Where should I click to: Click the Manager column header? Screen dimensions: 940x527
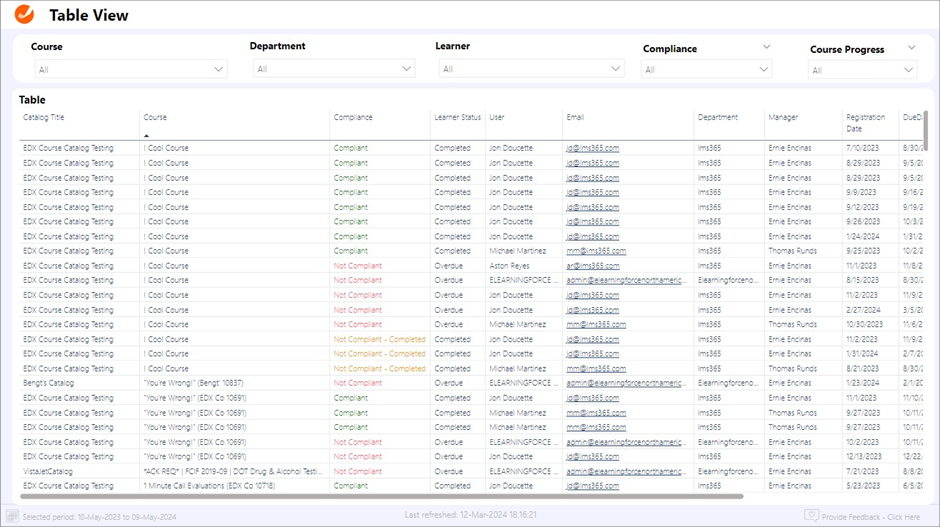tap(783, 118)
